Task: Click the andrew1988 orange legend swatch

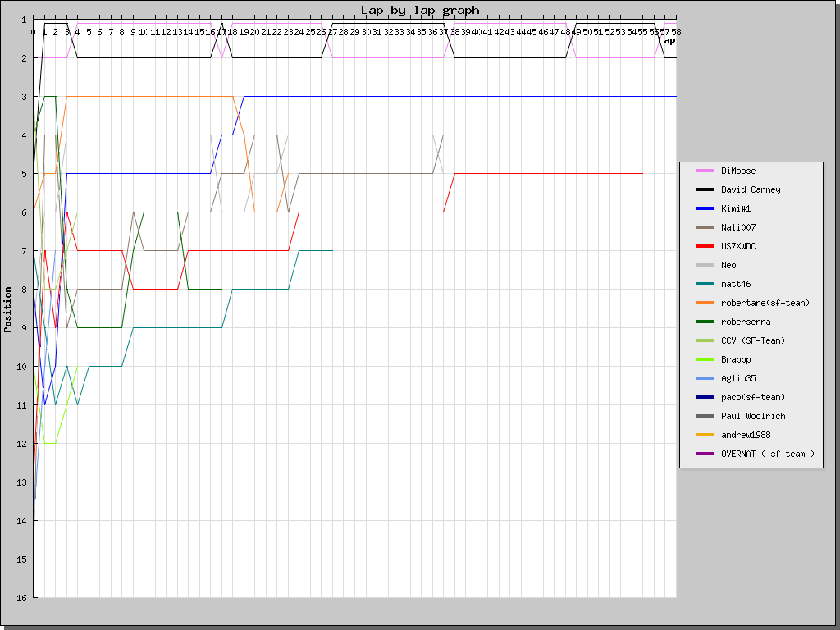Action: click(705, 435)
